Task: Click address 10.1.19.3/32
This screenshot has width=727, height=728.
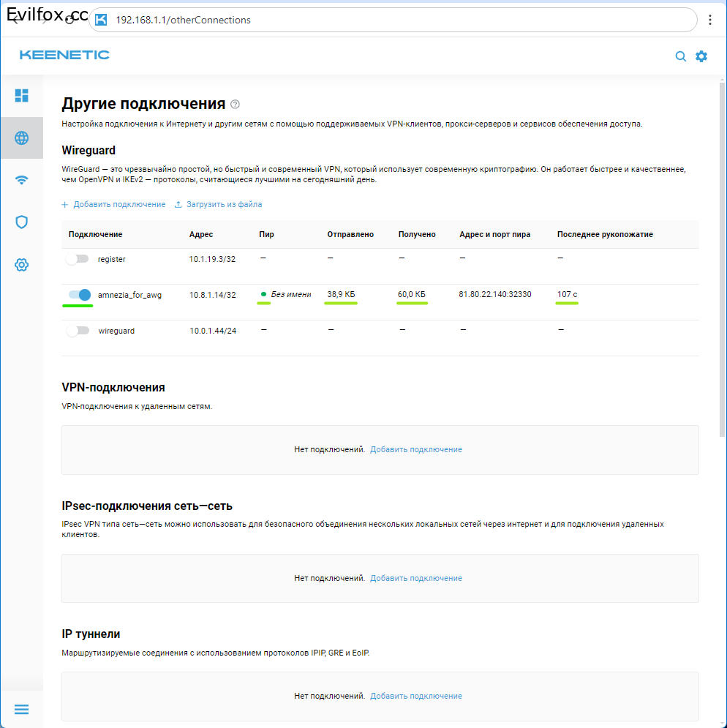Action: pyautogui.click(x=212, y=259)
